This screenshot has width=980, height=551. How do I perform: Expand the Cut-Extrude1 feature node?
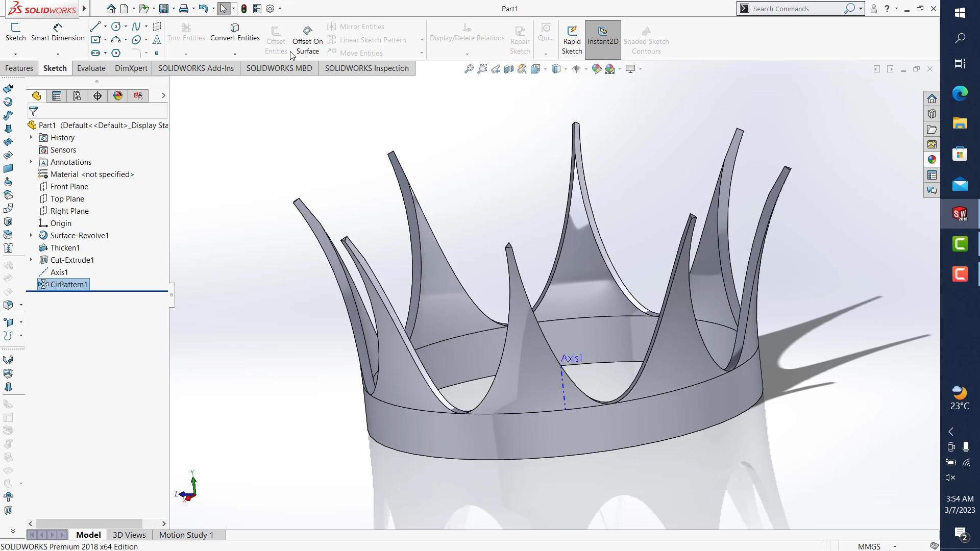point(31,260)
